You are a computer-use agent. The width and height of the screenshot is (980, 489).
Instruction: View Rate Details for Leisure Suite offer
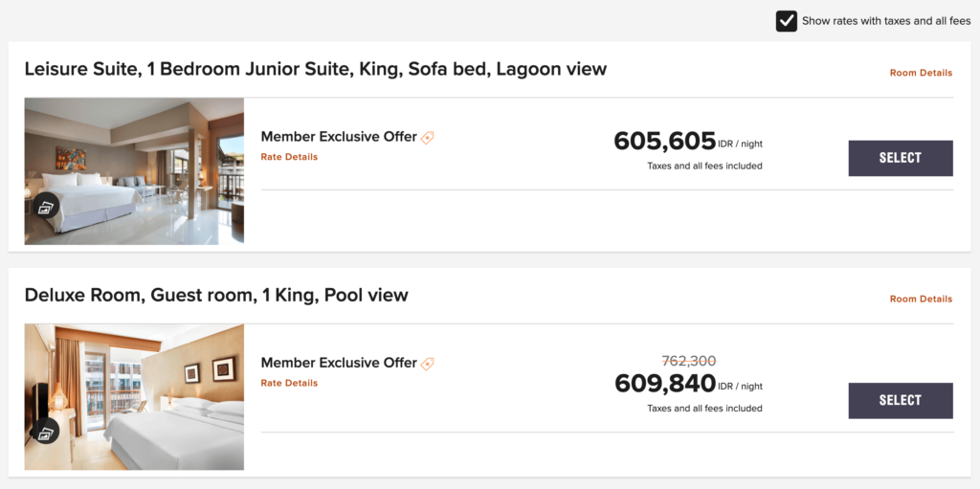point(289,157)
